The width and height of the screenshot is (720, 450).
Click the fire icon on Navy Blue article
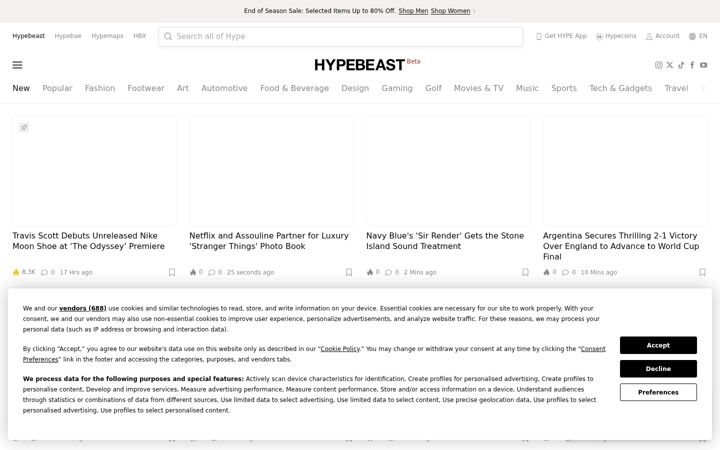[370, 272]
